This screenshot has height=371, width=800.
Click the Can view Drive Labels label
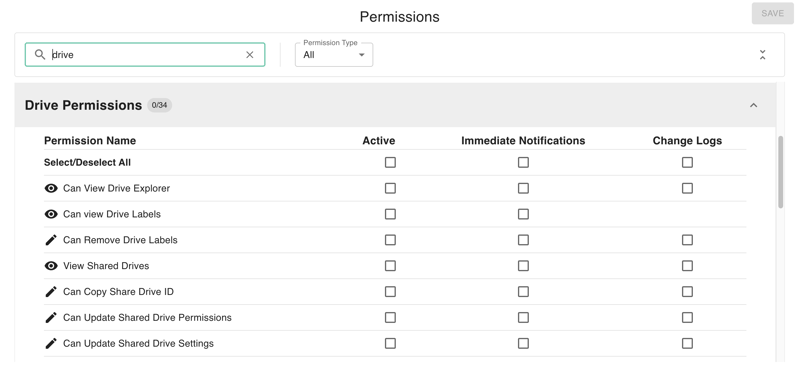coord(112,214)
